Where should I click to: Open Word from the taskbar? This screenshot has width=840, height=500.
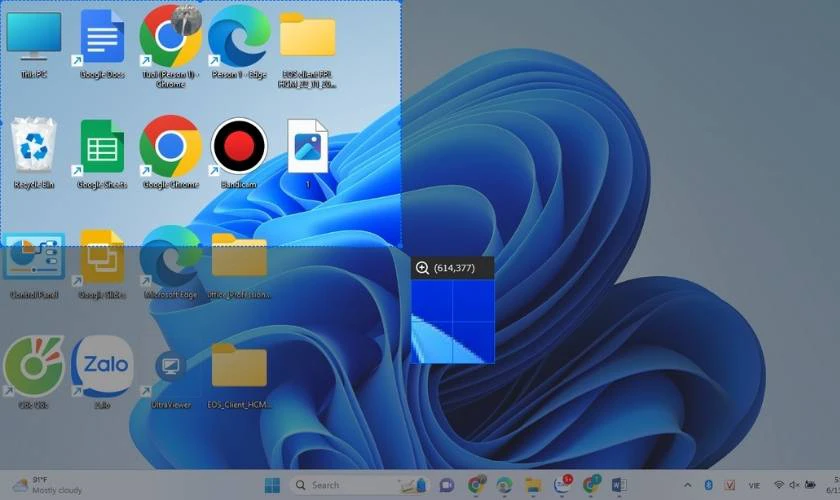coord(619,485)
